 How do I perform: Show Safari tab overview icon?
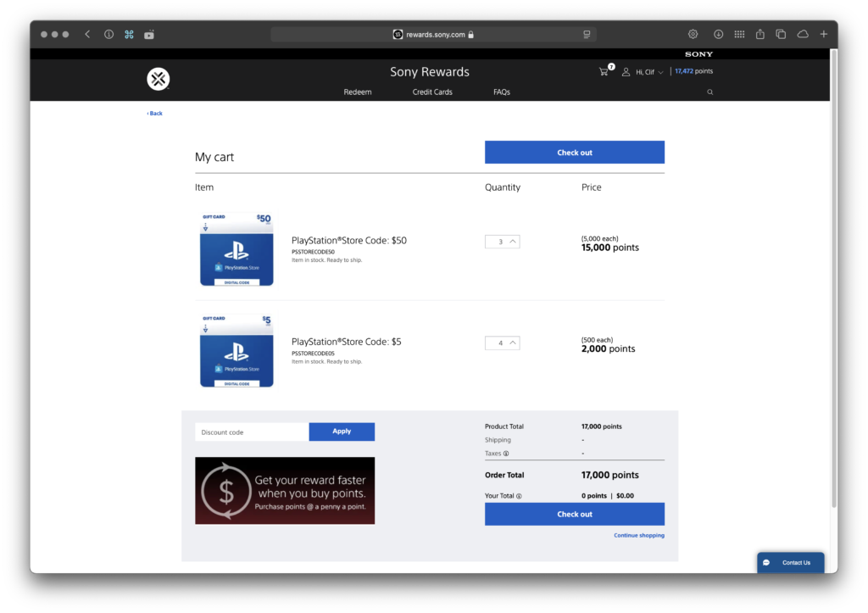coord(781,34)
